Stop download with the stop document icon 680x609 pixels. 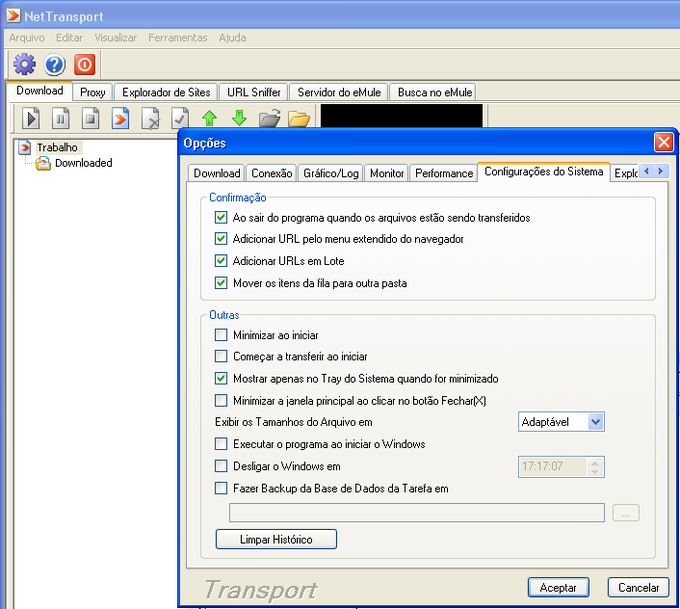(x=91, y=118)
